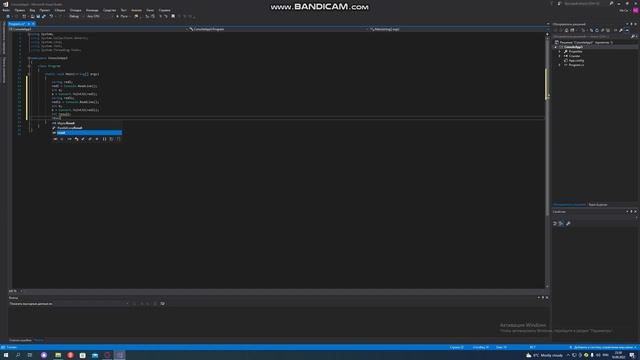The height and width of the screenshot is (360, 640).
Task: Click the alphabetical sort icon in Свойства panel
Action: (x=561, y=223)
